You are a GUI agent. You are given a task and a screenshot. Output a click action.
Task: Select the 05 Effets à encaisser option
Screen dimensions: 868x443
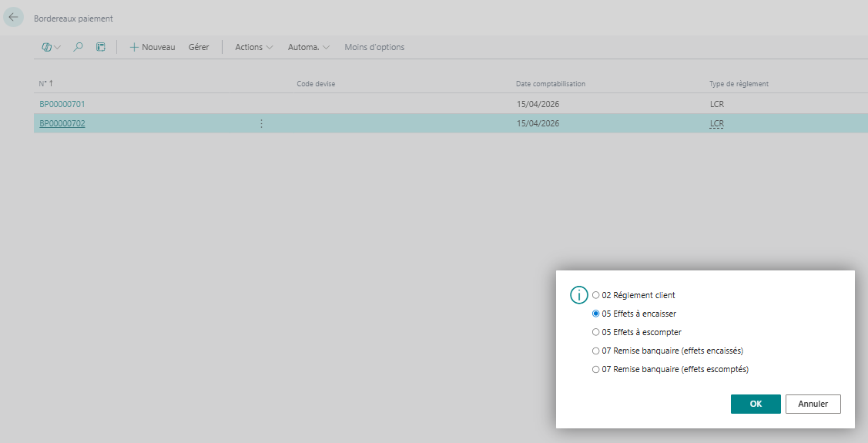[x=596, y=314]
